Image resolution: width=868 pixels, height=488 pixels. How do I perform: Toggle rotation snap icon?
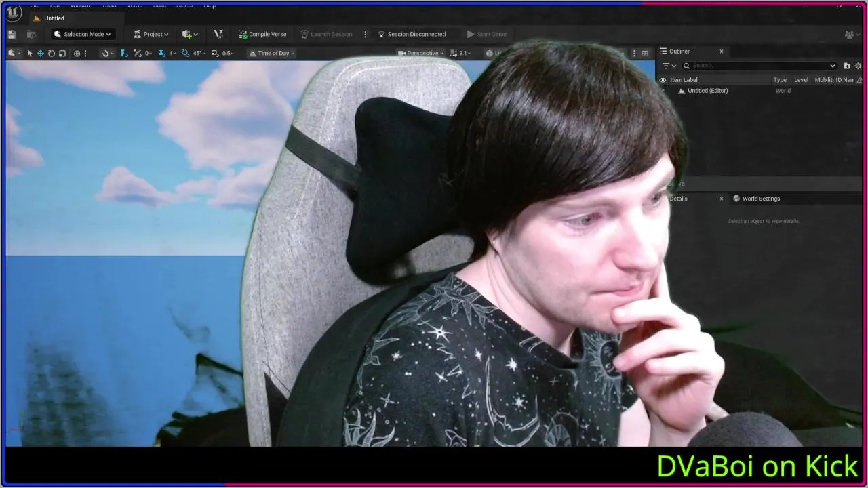[186, 53]
